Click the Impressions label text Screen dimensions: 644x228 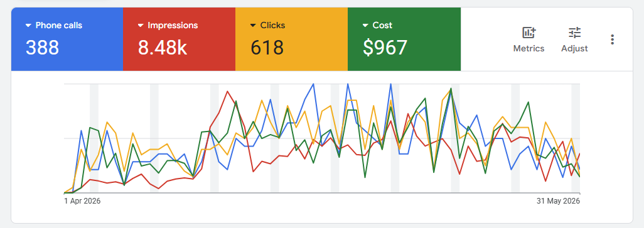pos(173,26)
